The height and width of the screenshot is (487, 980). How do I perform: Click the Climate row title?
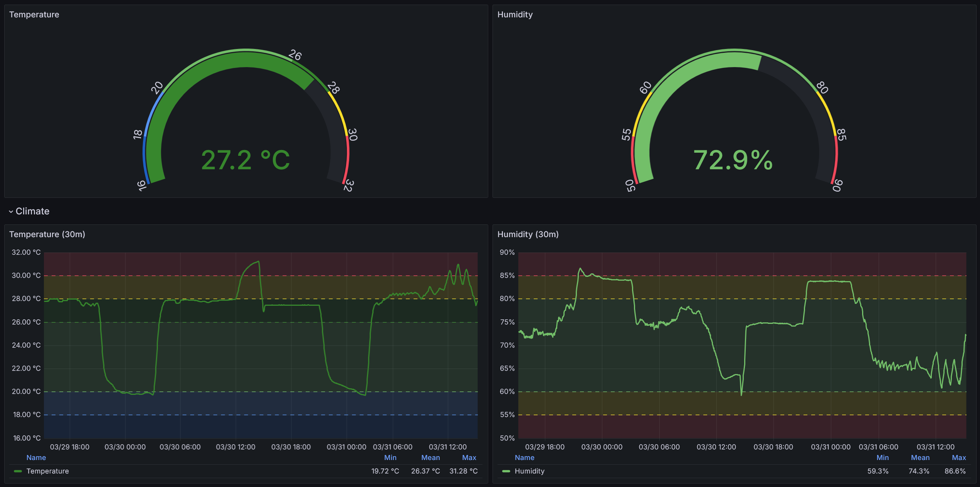point(32,211)
